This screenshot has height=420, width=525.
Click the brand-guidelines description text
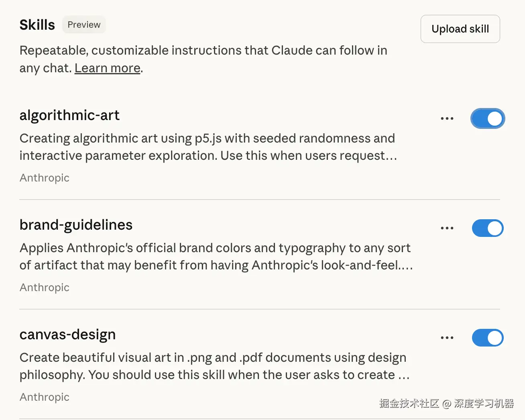click(216, 257)
